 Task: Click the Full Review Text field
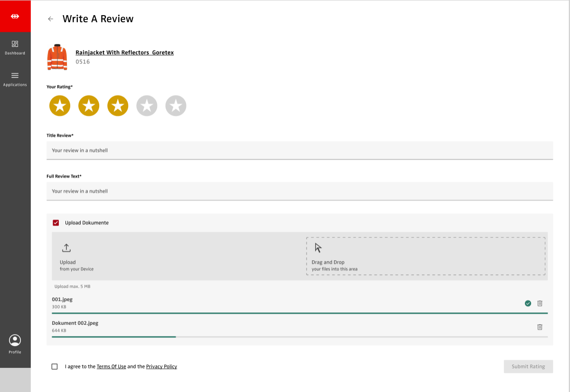(x=299, y=191)
